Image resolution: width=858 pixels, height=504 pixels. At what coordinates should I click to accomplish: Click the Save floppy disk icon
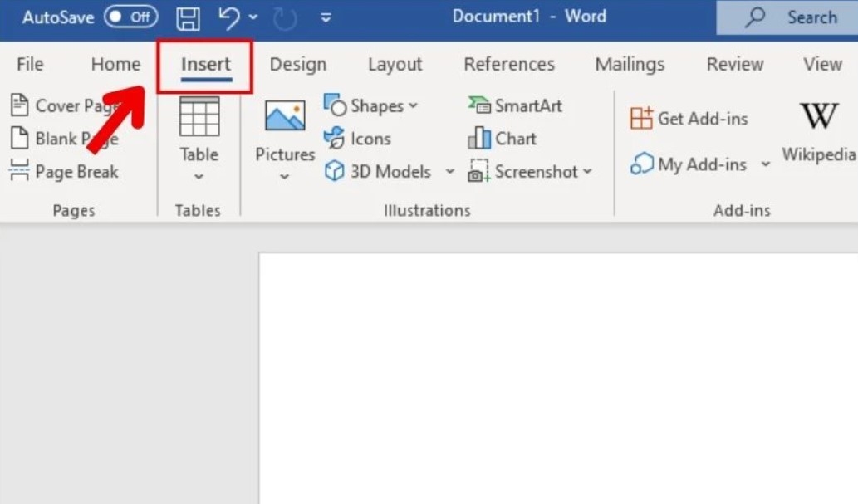[x=188, y=18]
